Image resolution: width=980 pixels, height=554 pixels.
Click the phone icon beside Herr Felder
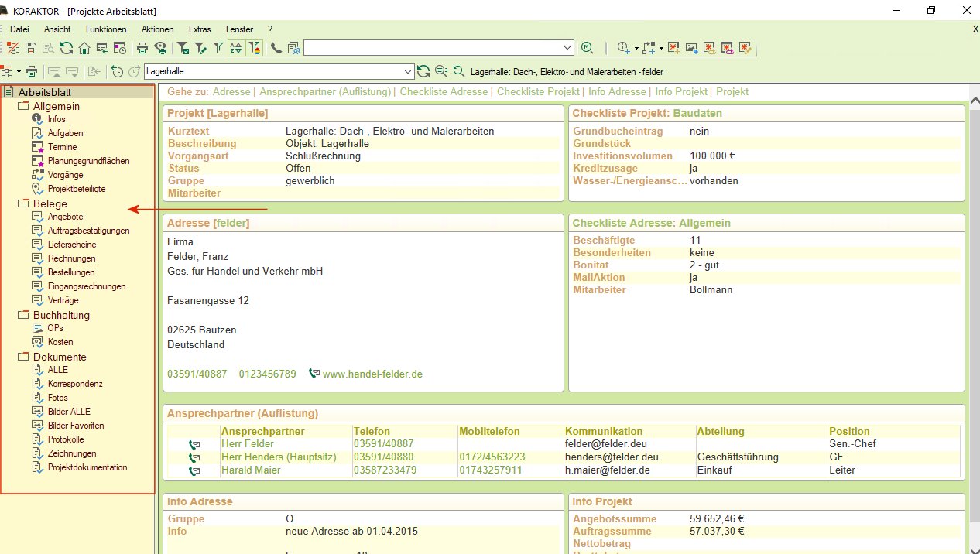point(194,445)
